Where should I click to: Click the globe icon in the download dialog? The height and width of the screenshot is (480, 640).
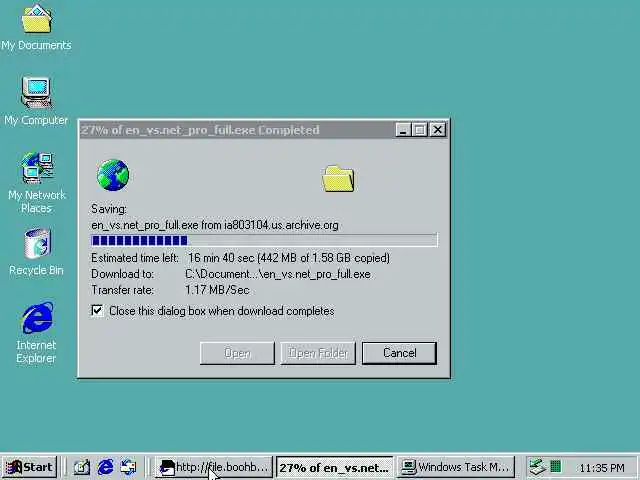(x=113, y=175)
